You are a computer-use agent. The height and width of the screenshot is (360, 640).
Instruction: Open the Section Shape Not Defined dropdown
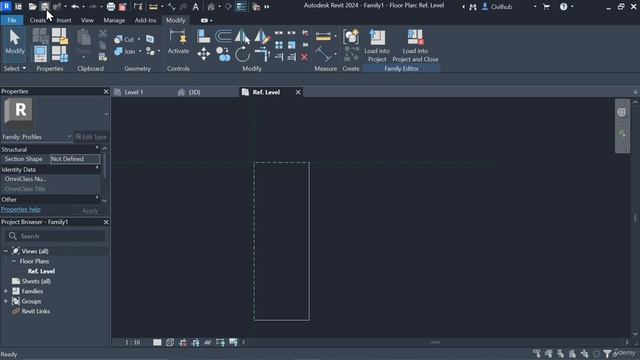(x=75, y=159)
